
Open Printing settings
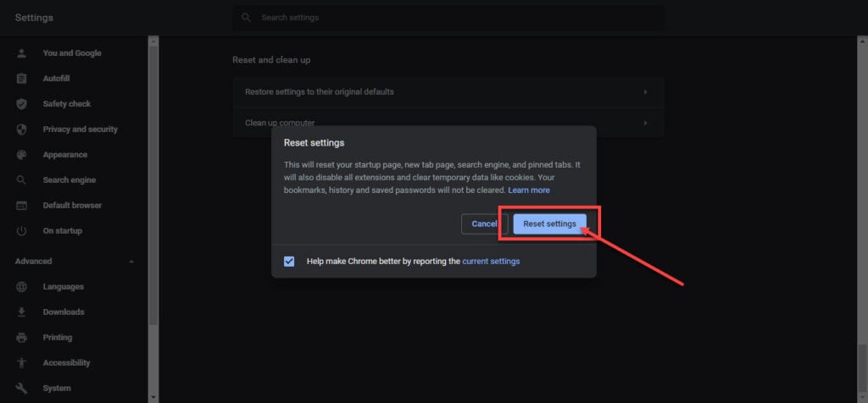pyautogui.click(x=58, y=338)
